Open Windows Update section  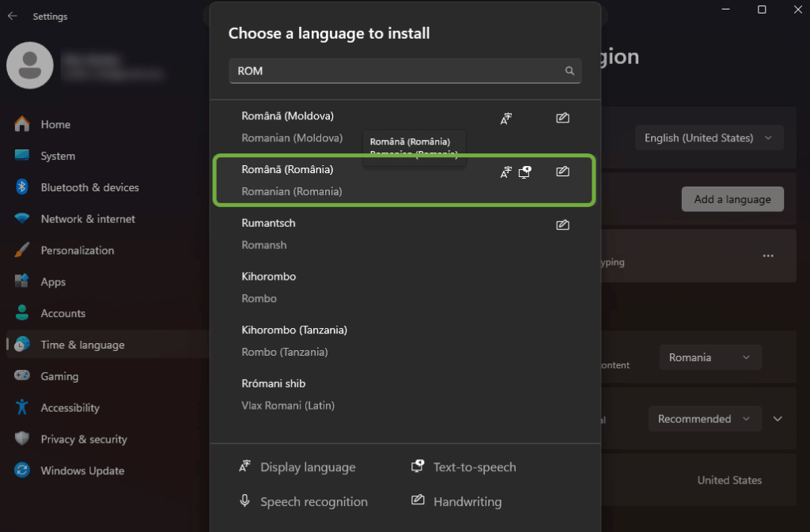click(x=82, y=470)
